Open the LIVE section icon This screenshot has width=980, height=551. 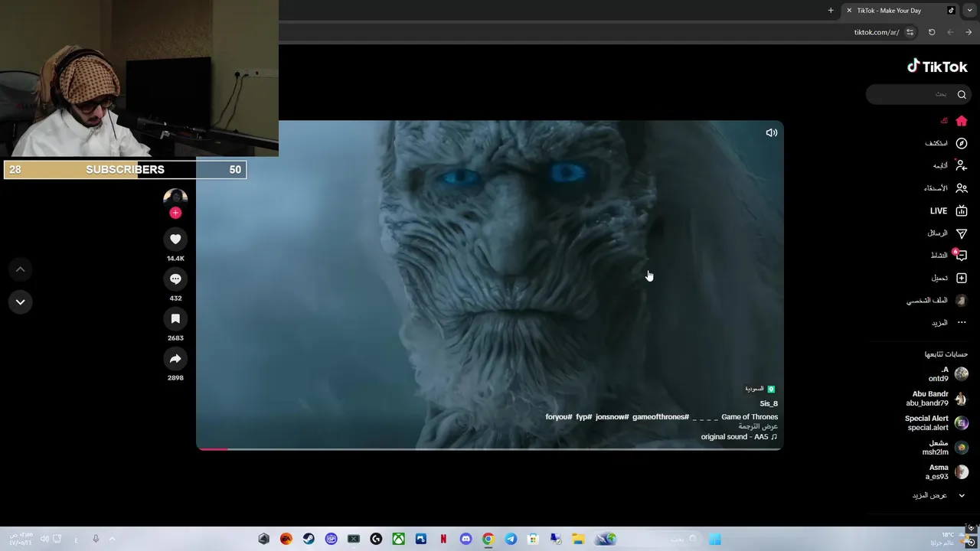962,210
